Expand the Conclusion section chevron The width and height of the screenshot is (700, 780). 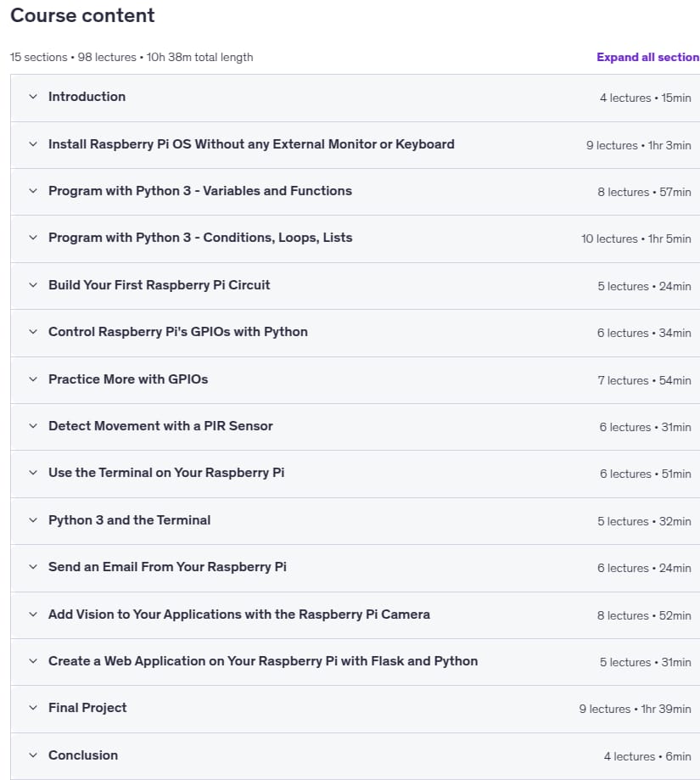[33, 755]
